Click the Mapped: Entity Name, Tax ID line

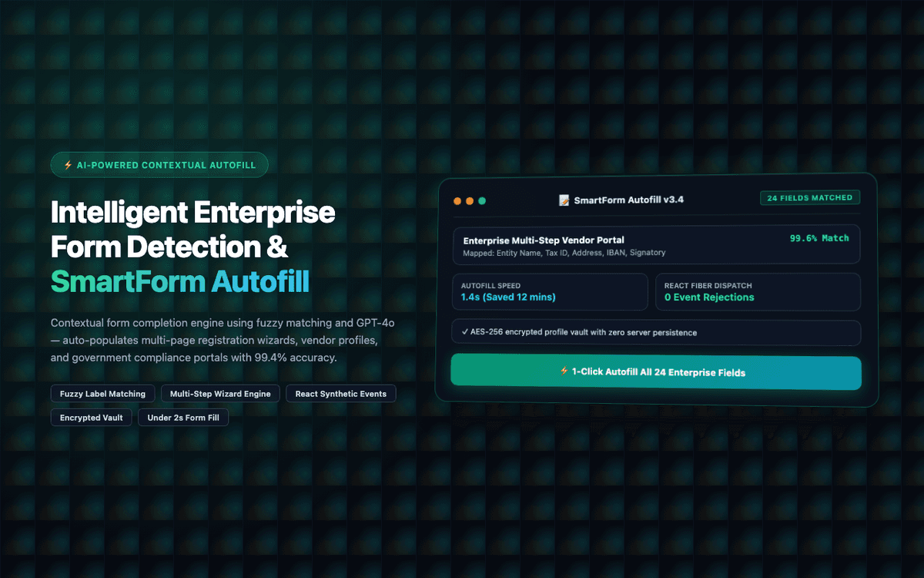pos(564,253)
